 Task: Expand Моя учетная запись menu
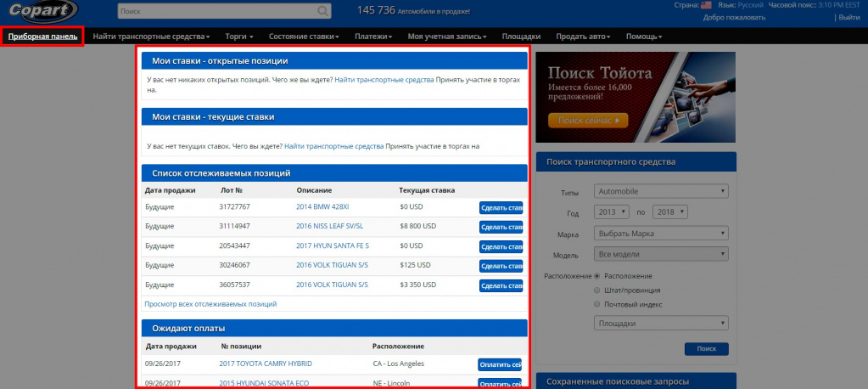click(x=447, y=37)
